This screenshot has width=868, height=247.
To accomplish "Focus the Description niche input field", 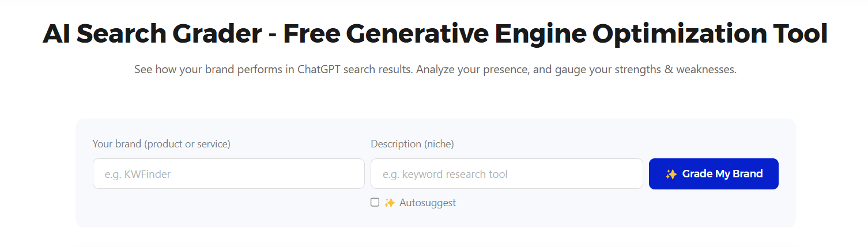I will [507, 173].
